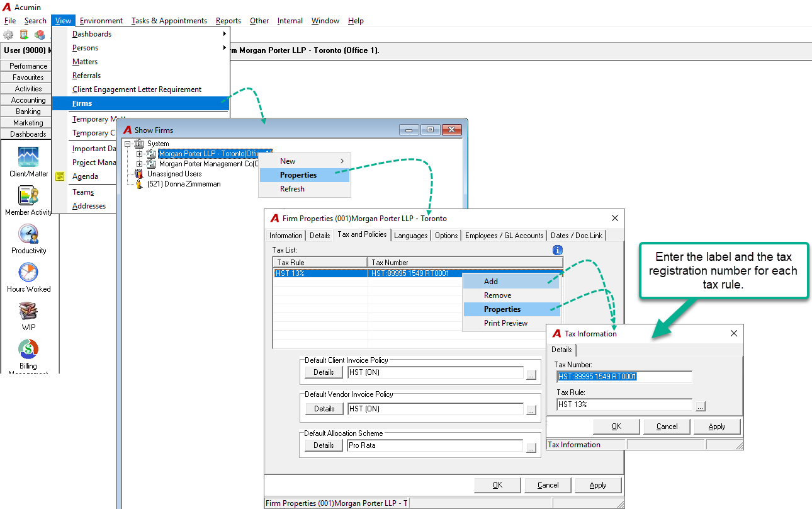Open the Client/Matter dashboard icon
Viewport: 812px width, 509px height.
click(28, 157)
